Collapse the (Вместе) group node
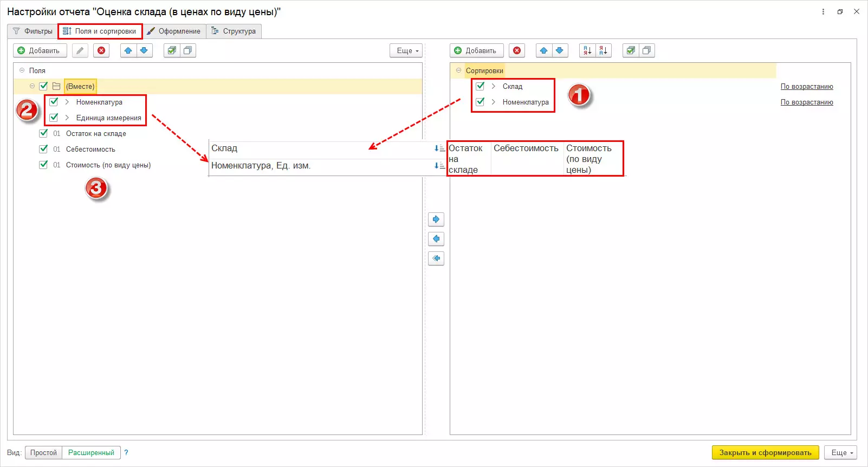 33,86
